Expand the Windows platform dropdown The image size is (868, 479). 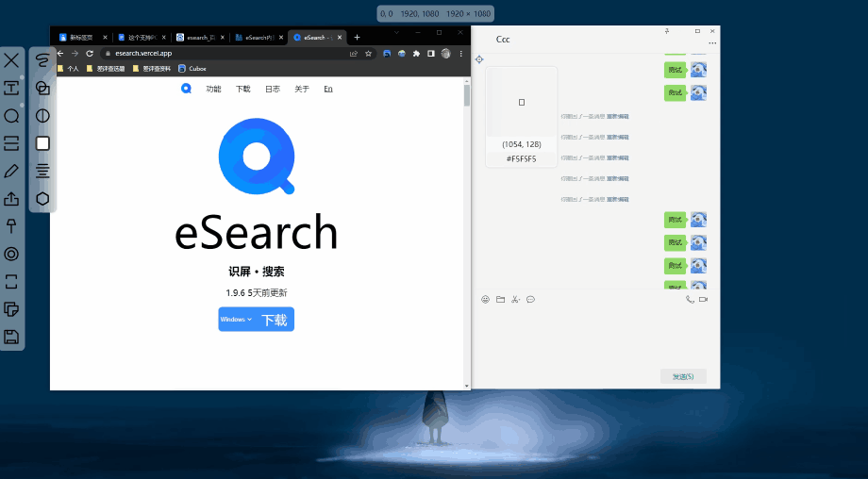tap(237, 319)
